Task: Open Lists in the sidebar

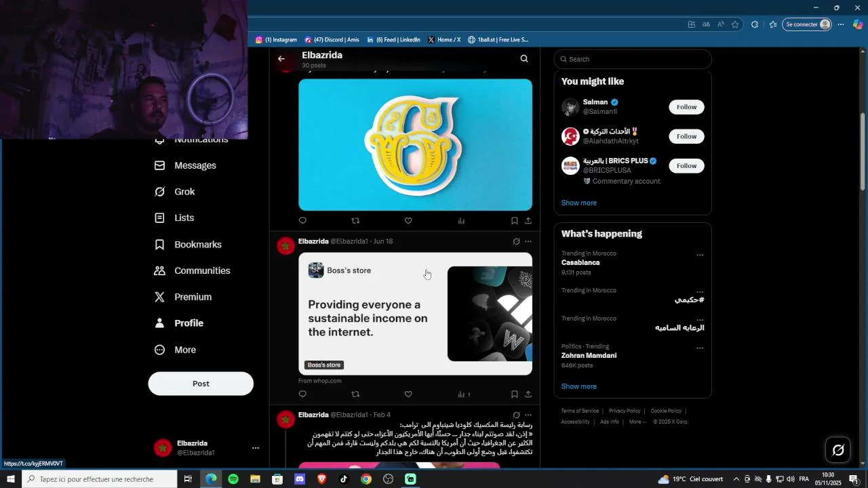Action: click(x=174, y=218)
